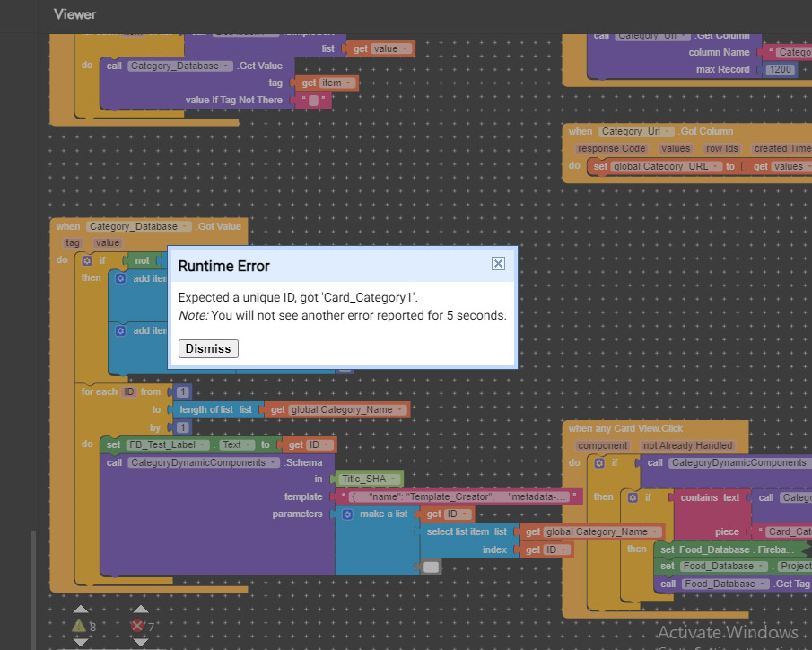Open mutator gear on the 'if not' block
This screenshot has width=812, height=650.
87,260
